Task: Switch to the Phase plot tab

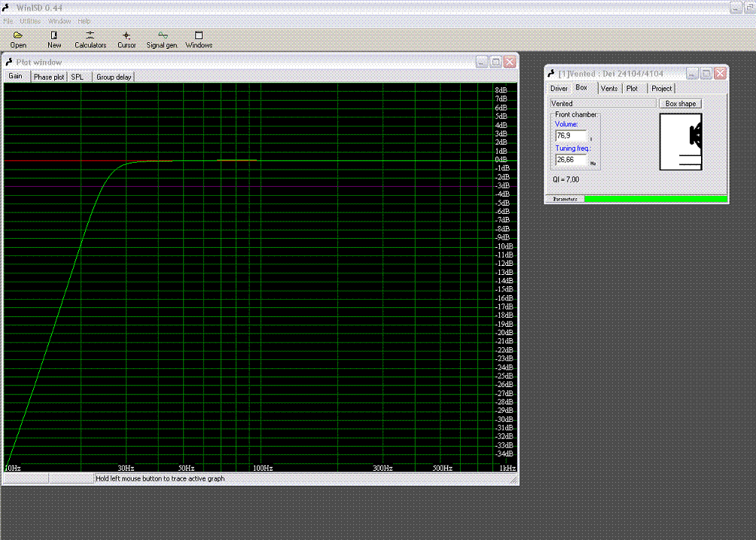Action: 49,77
